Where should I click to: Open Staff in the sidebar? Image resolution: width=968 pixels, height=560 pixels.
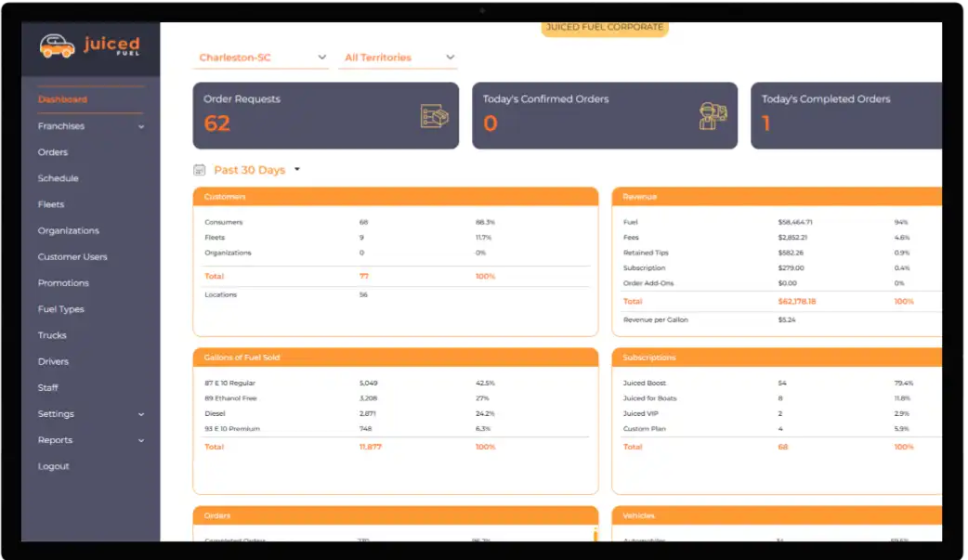[47, 388]
